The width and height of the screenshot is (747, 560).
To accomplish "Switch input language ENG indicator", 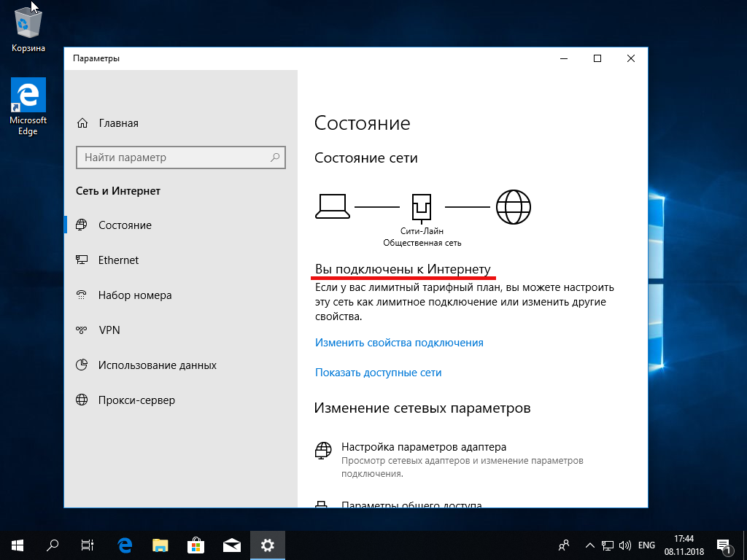I will point(646,545).
